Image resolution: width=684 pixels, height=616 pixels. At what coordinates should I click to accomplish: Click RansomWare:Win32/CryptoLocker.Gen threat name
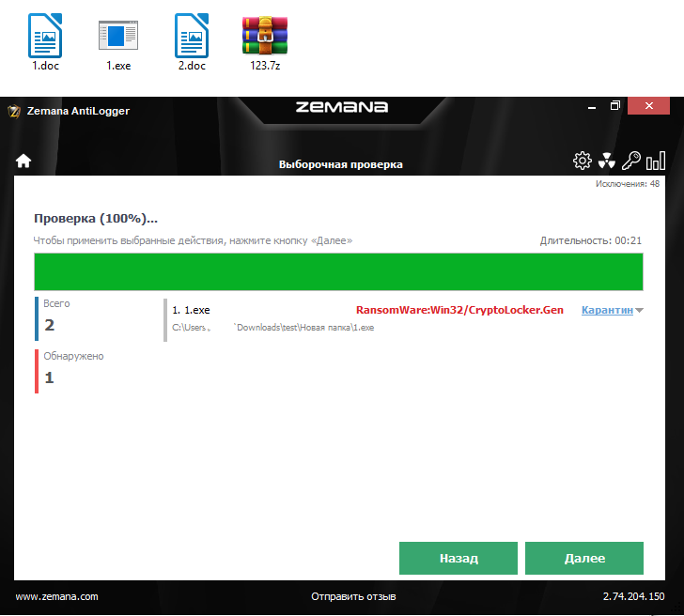pyautogui.click(x=459, y=310)
